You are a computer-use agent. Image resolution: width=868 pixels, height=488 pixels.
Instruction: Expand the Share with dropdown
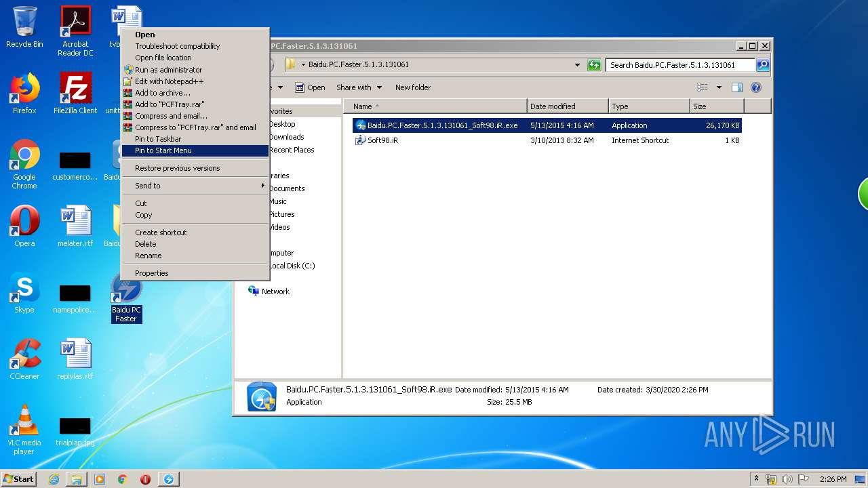tap(379, 87)
